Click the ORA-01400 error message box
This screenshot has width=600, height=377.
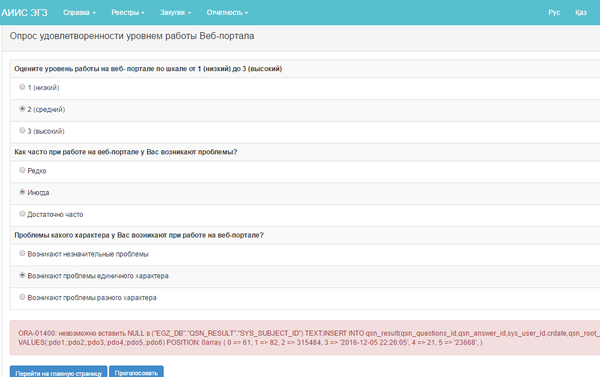[x=305, y=338]
